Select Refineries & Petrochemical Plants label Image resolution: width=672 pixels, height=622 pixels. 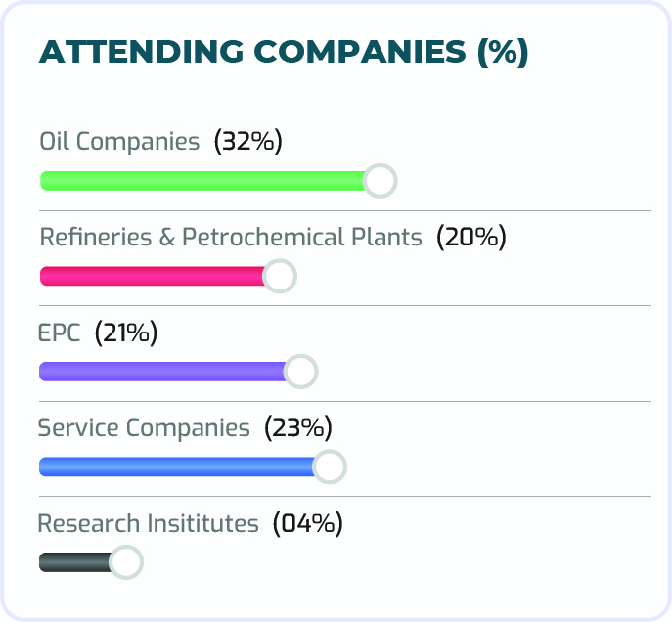click(231, 238)
